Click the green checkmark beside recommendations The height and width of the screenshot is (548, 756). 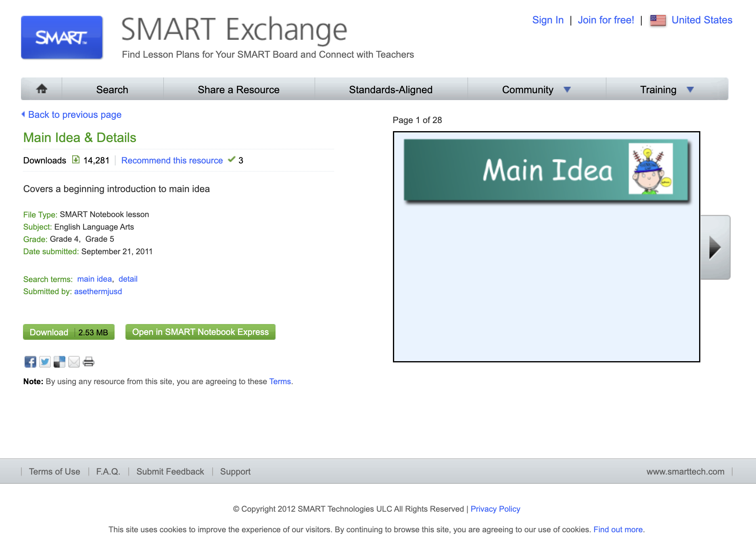point(232,160)
